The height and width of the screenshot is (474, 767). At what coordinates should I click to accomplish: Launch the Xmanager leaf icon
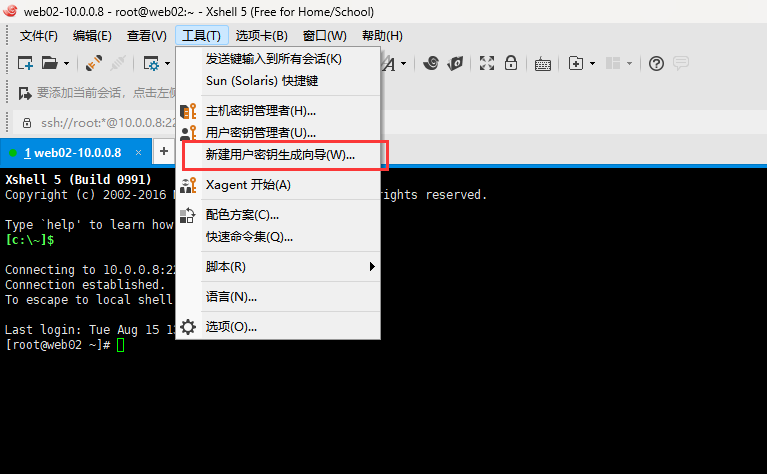[x=455, y=63]
